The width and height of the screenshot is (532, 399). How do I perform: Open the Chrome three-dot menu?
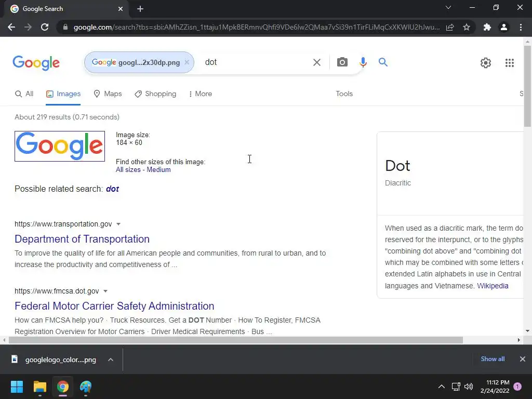pos(521,27)
